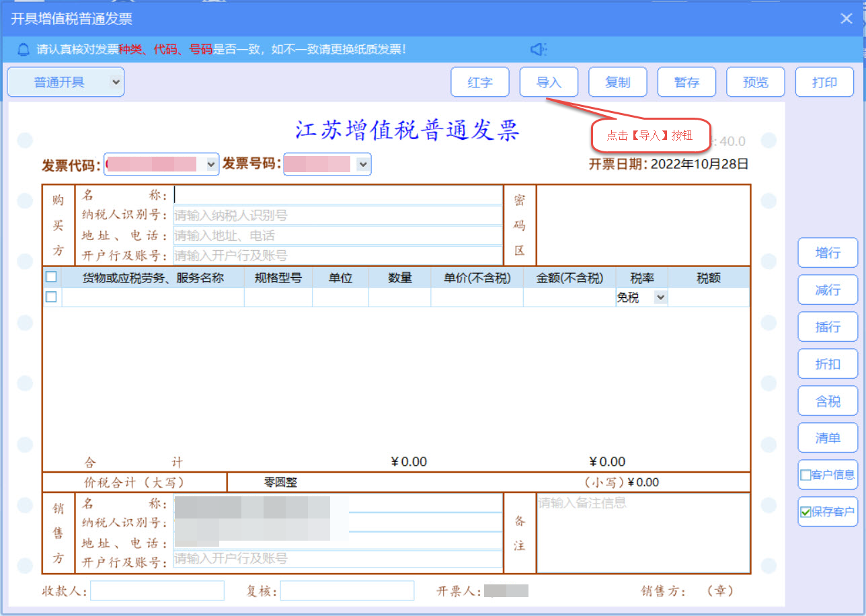Click the 收款人 input field
The width and height of the screenshot is (866, 616).
pyautogui.click(x=157, y=590)
